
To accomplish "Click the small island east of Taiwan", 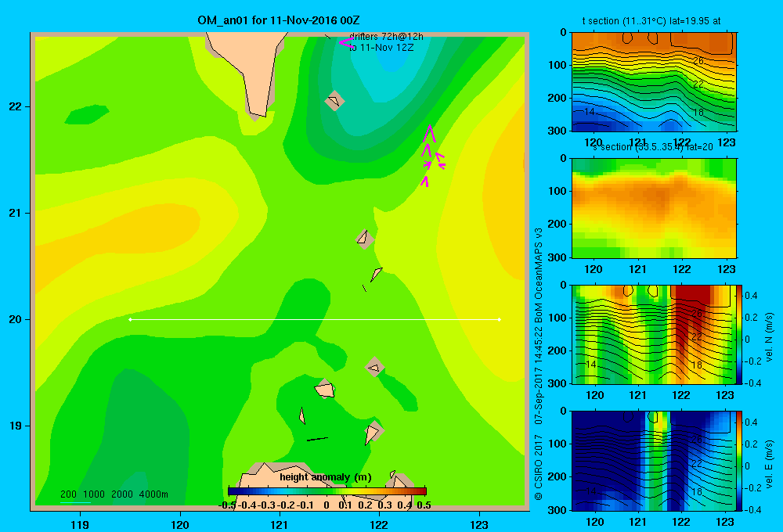I will (334, 101).
